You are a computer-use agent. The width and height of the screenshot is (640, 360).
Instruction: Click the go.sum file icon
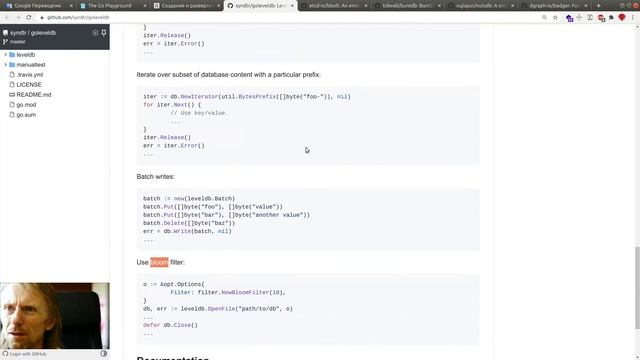coord(12,115)
